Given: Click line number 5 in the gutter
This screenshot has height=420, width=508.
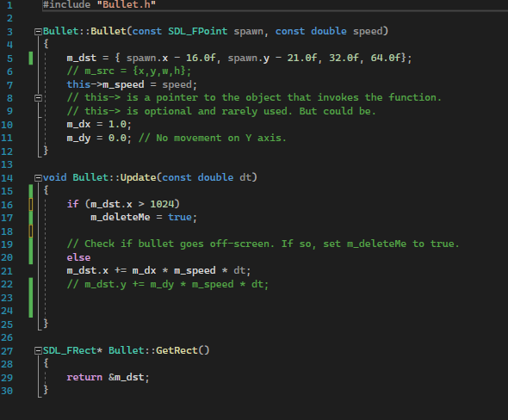Looking at the screenshot, I should coord(9,59).
